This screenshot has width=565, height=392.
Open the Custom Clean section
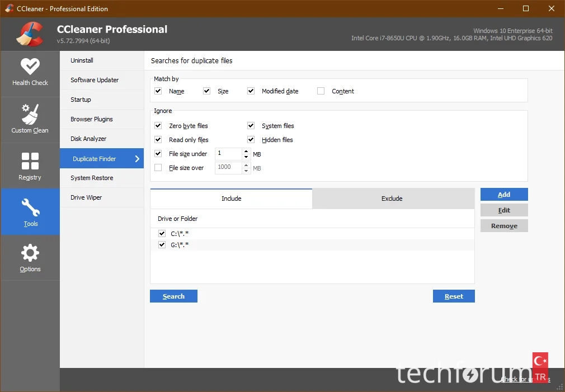30,120
